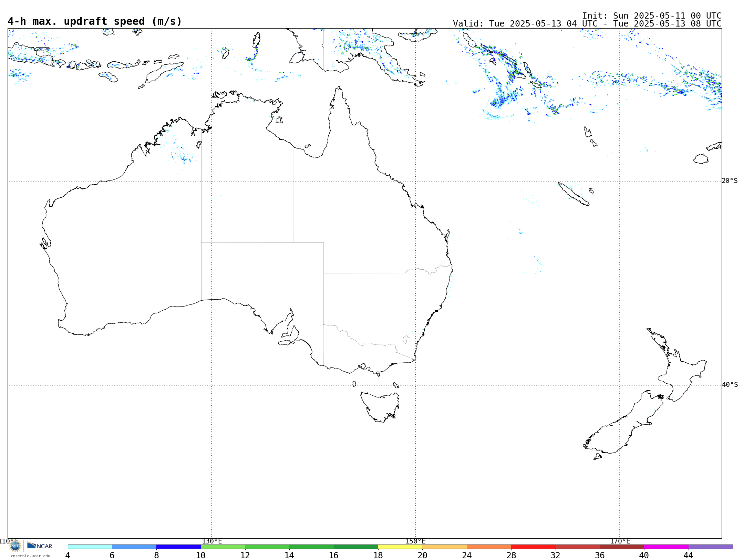The height and width of the screenshot is (560, 744).
Task: Click the '20°S' latitude label
Action: (730, 181)
